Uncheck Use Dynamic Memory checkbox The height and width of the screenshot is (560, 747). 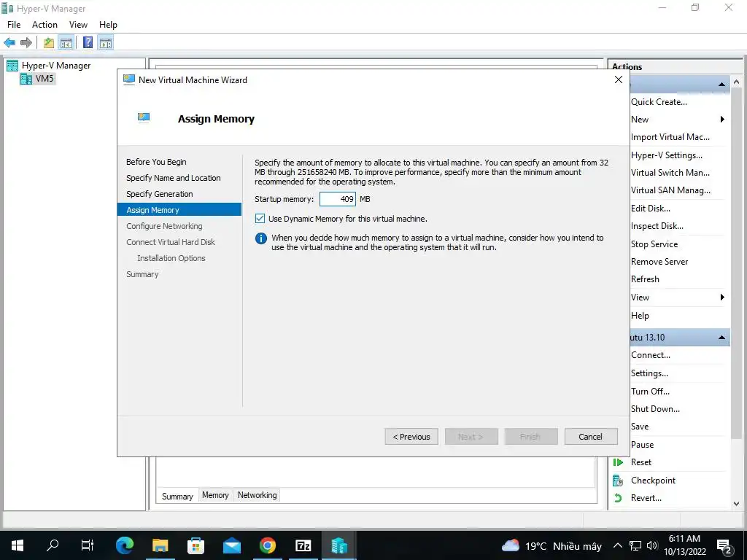coord(260,219)
